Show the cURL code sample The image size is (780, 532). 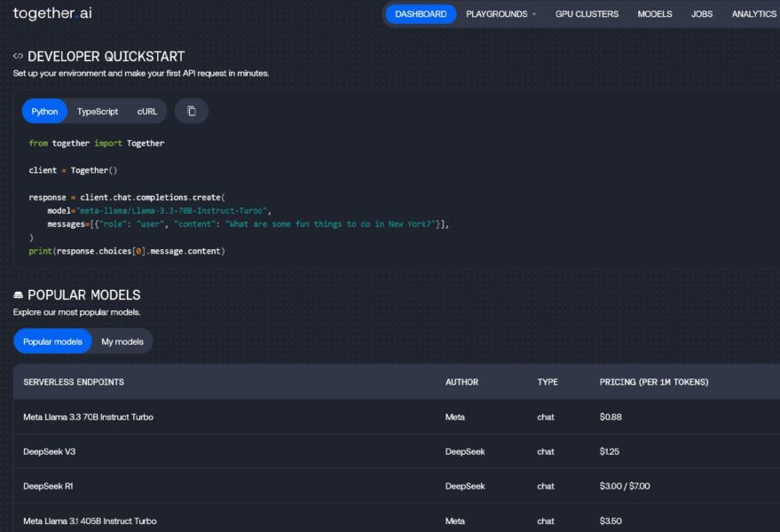(146, 112)
